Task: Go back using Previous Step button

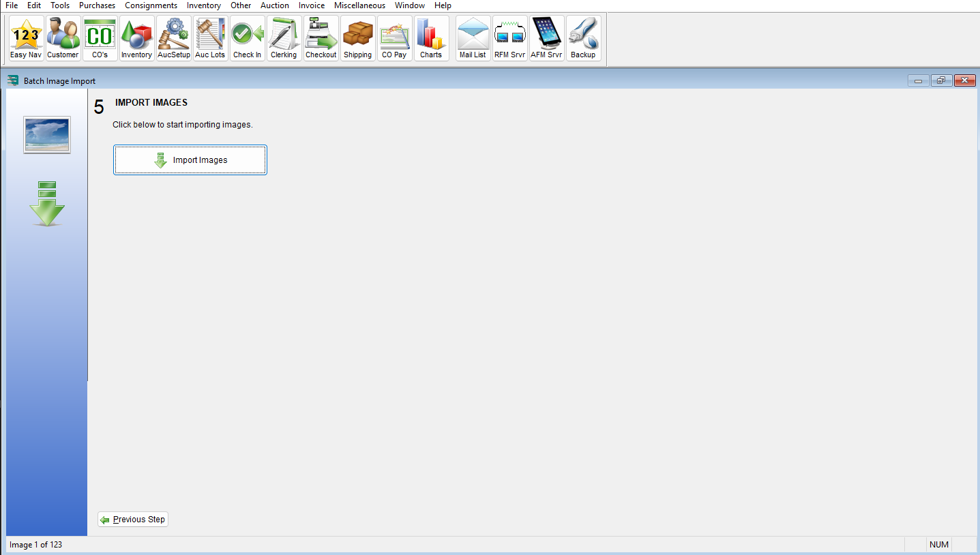Action: click(133, 520)
